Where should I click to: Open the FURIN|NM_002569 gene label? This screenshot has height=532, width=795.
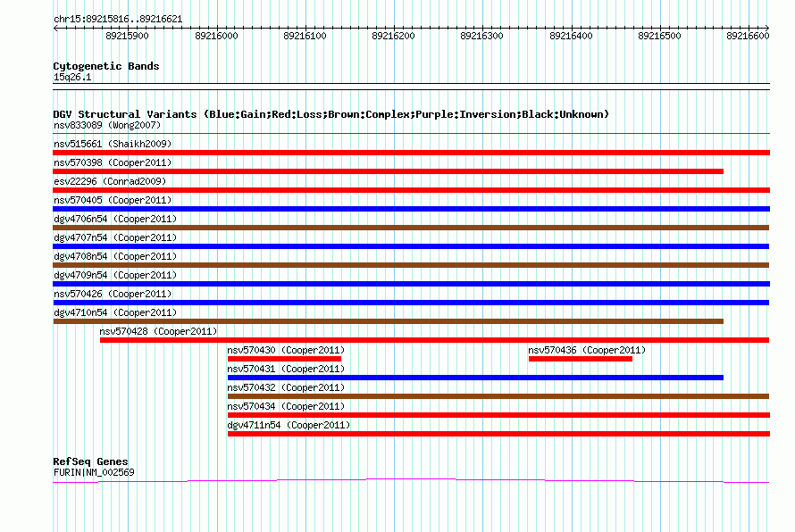[x=94, y=473]
